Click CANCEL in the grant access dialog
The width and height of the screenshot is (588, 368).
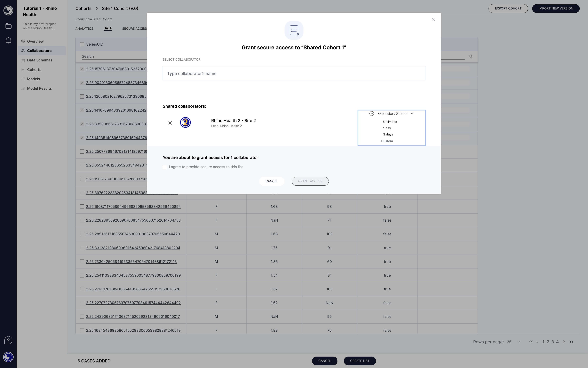(x=271, y=181)
